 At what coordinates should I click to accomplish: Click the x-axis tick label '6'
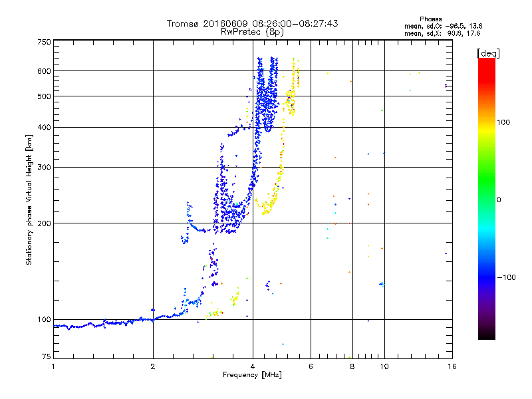311,366
